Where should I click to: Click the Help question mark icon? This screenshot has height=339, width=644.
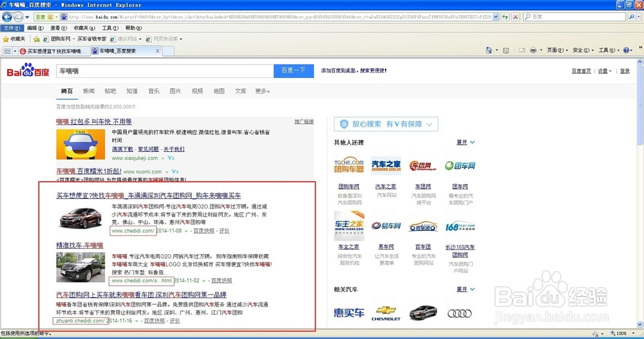pos(626,50)
